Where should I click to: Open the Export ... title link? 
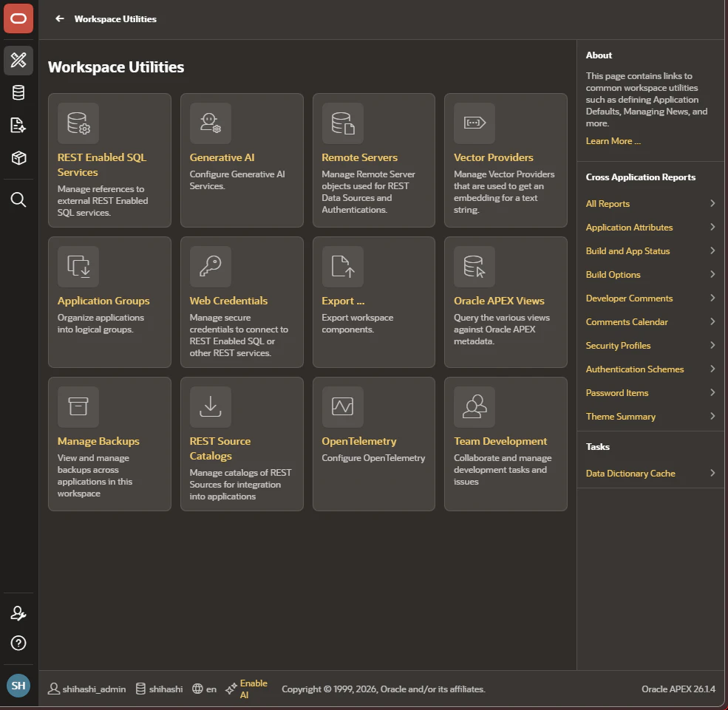[x=343, y=301]
